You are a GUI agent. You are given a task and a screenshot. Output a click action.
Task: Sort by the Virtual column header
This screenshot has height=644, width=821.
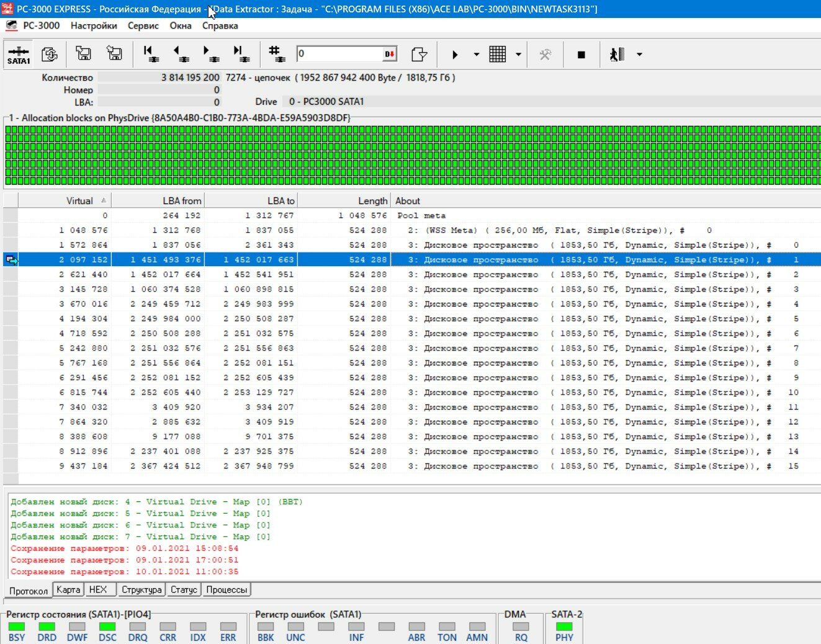pos(65,200)
